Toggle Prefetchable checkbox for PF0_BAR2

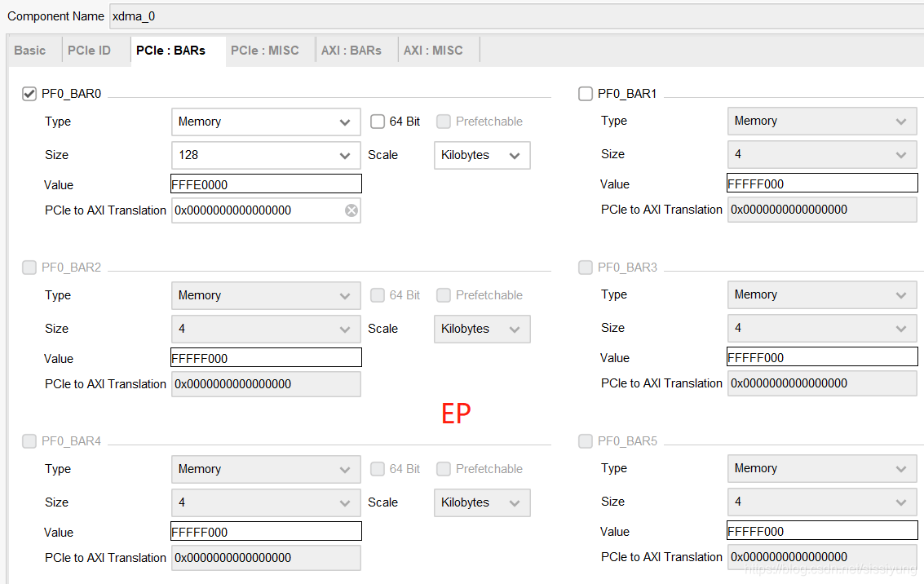point(444,295)
